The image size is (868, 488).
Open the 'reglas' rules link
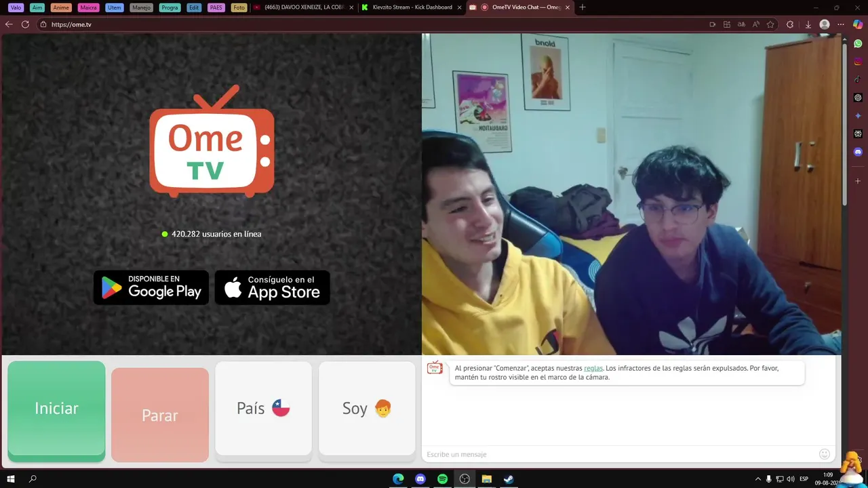(593, 368)
